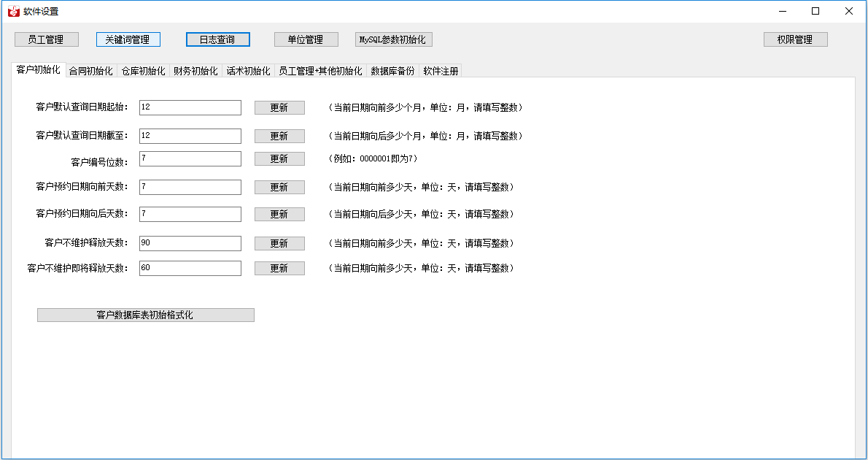Click 更新 for 客户预约日期向前天数
The width and height of the screenshot is (868, 460).
pos(279,188)
